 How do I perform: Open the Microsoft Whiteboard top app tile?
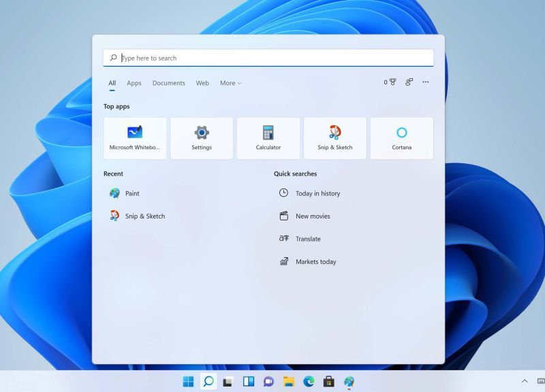tap(134, 138)
